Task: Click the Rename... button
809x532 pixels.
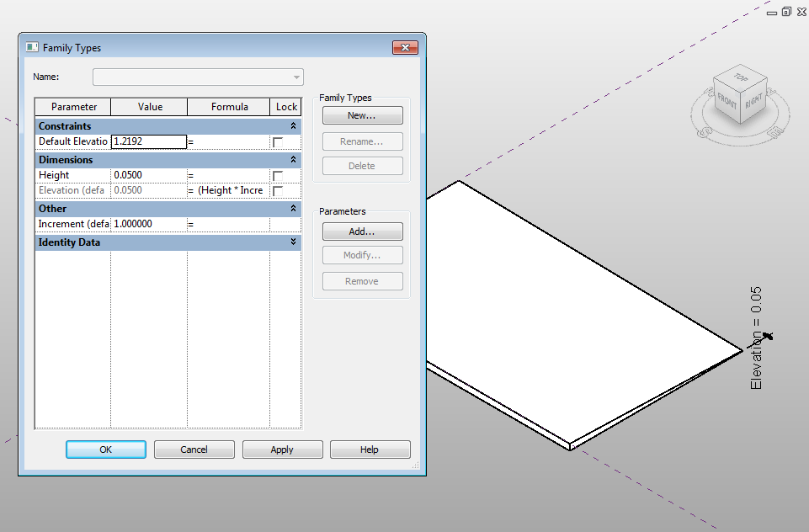Action: tap(362, 141)
